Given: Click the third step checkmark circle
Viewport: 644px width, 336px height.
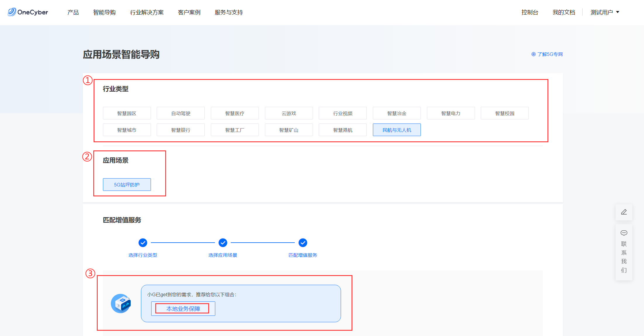Looking at the screenshot, I should (x=303, y=243).
